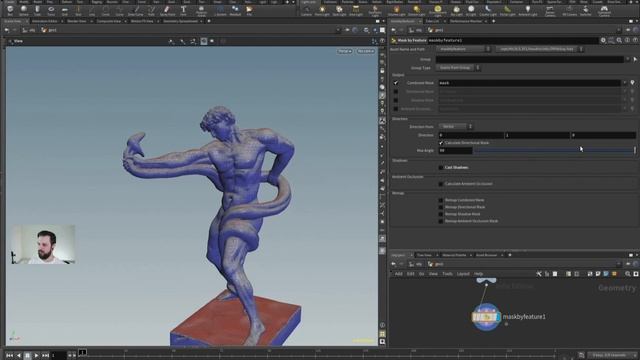Open the Persp camera menu in viewport
The height and width of the screenshot is (360, 640).
pos(344,51)
